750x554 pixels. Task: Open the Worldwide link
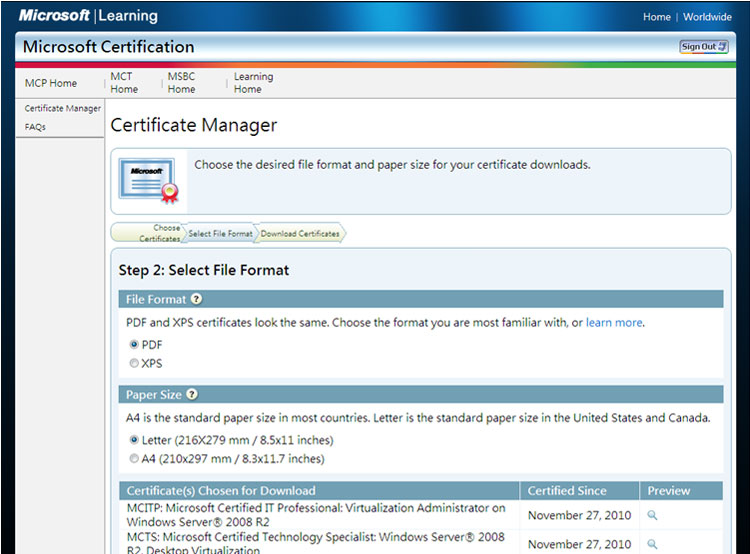point(707,17)
